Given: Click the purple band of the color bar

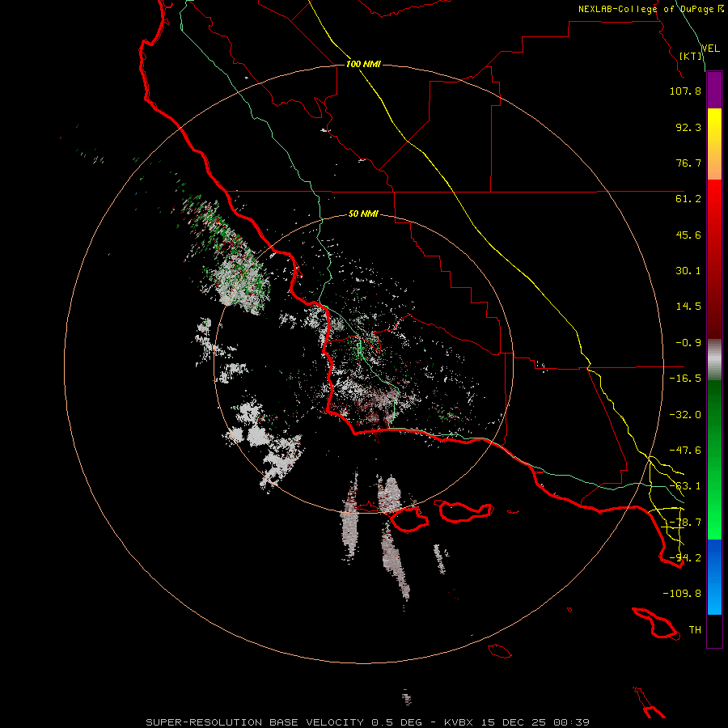Looking at the screenshot, I should point(714,90).
